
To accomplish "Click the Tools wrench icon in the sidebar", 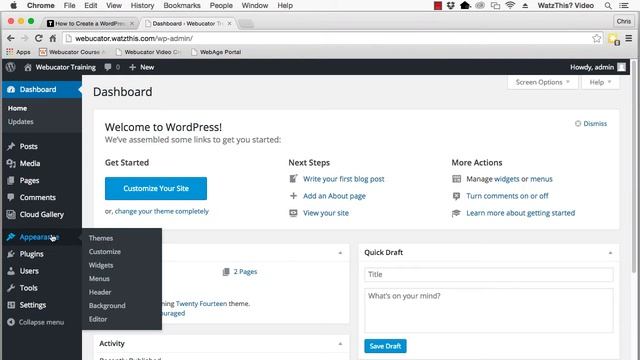I will 11,288.
